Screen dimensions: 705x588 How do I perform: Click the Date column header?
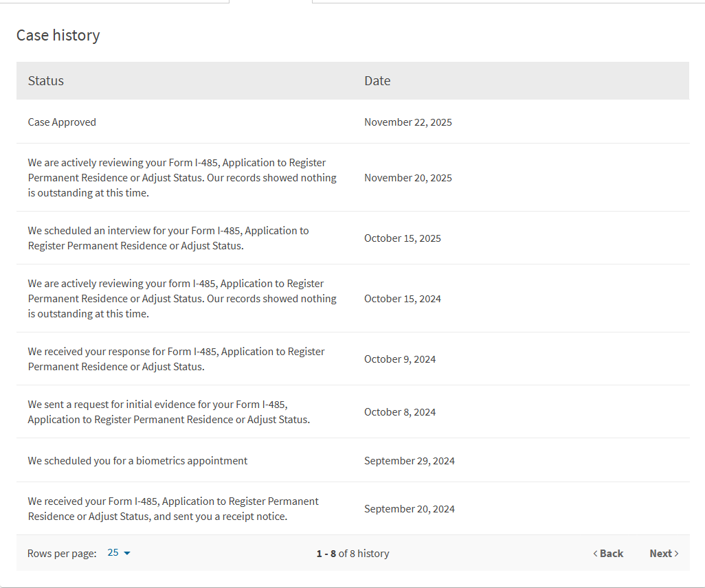point(377,81)
